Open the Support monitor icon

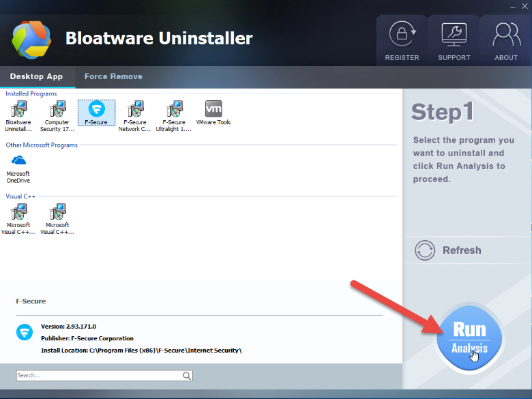(x=454, y=35)
